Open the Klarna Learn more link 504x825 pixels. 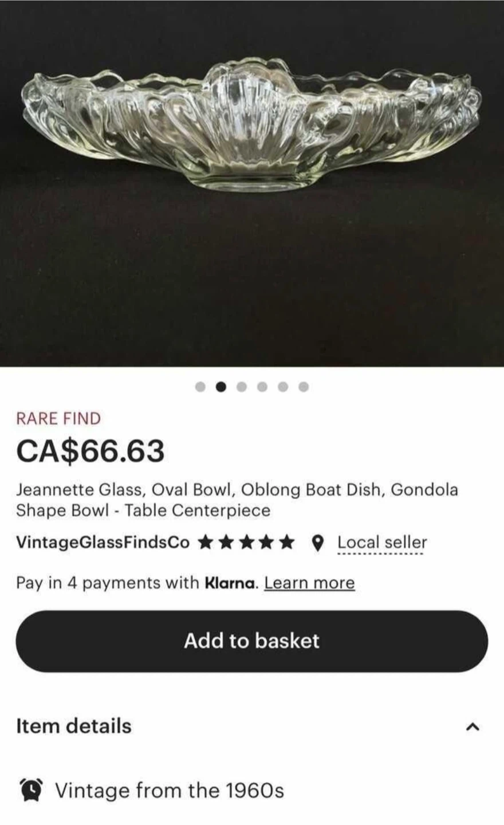[x=309, y=583]
